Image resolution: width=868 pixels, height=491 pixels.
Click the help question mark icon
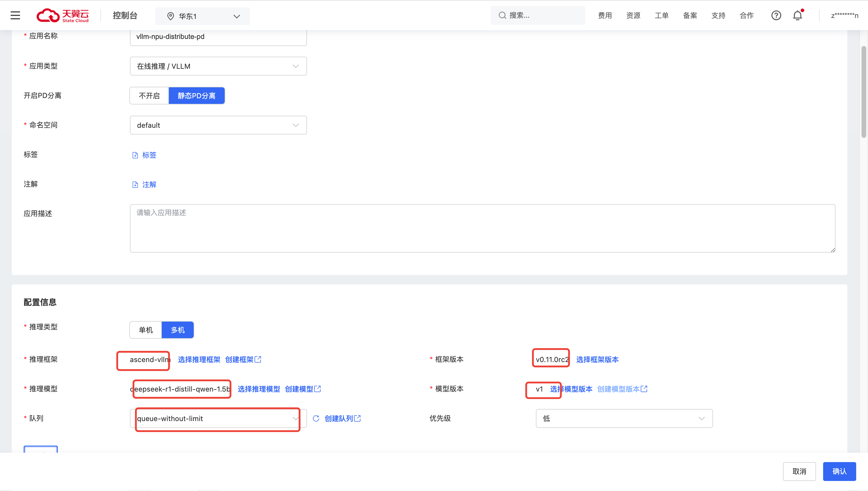click(776, 16)
